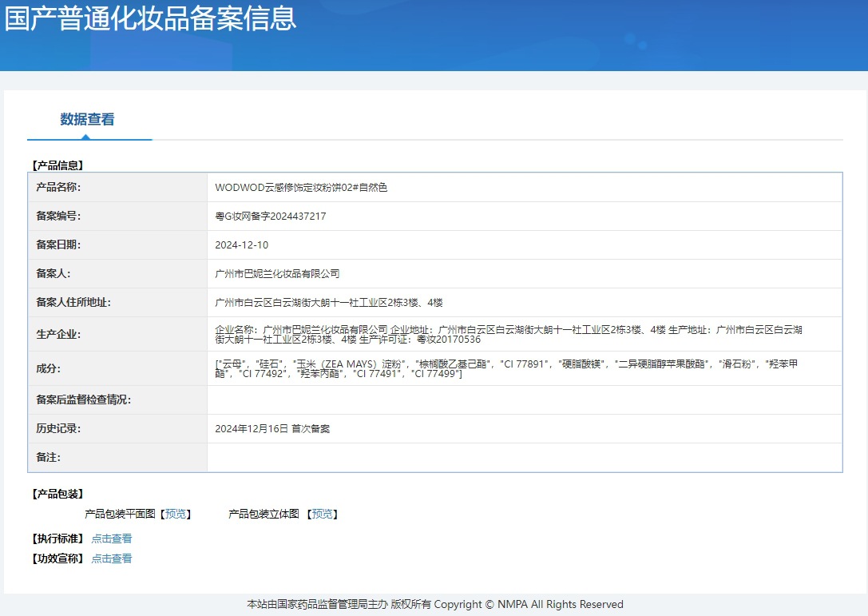Click the 备案编号 label cell
Viewport: 868px width, 616px height.
(118, 216)
